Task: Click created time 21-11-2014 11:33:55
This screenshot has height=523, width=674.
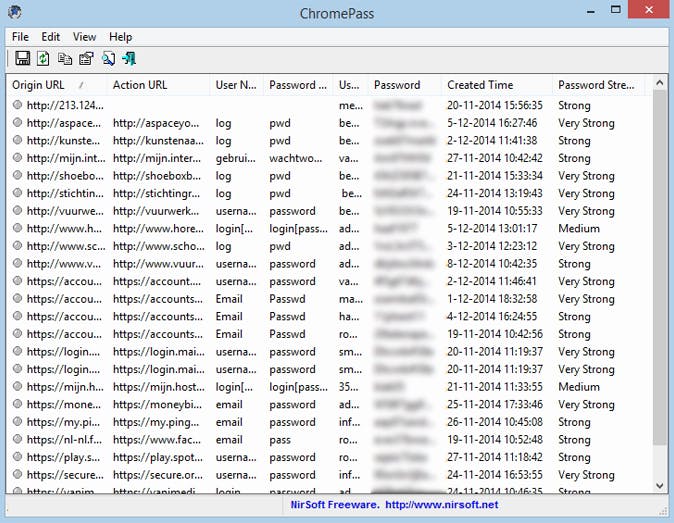Action: [x=495, y=387]
